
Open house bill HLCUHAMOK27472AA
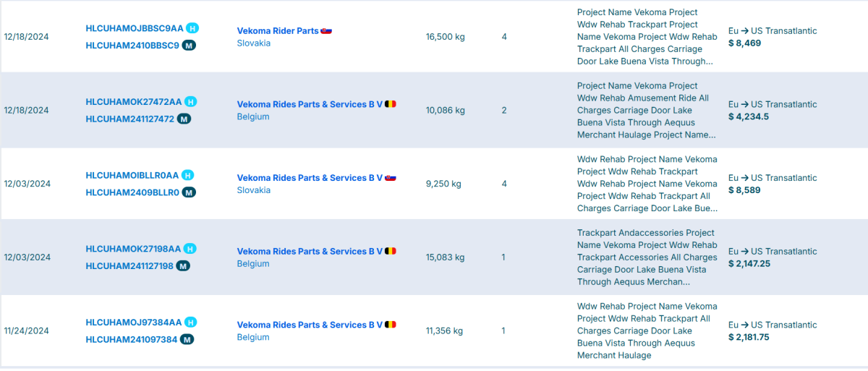(x=133, y=102)
